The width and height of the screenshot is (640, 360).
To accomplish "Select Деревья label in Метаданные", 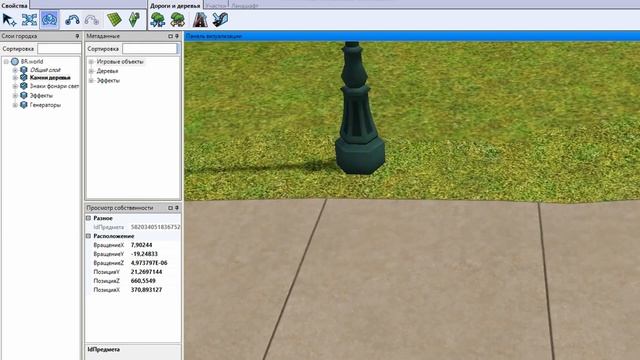I will [x=107, y=71].
